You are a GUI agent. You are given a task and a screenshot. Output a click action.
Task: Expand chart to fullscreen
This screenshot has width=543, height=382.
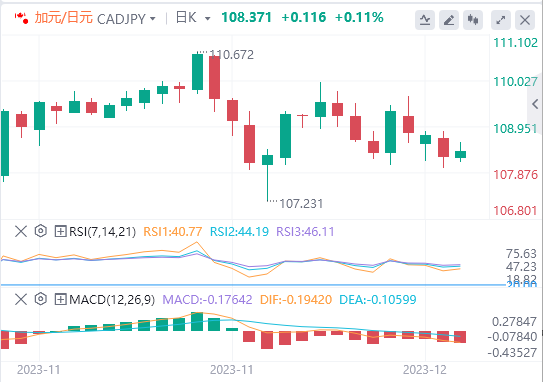(x=501, y=20)
